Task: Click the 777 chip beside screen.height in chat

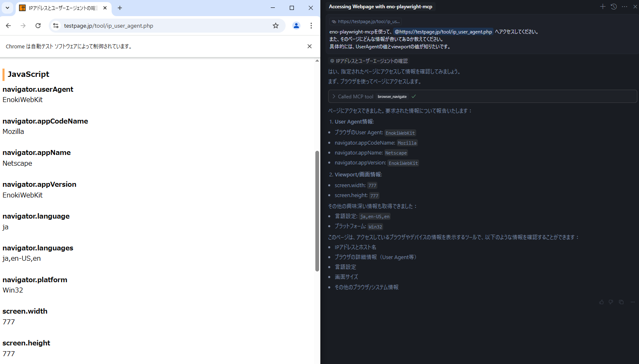Action: pos(374,196)
